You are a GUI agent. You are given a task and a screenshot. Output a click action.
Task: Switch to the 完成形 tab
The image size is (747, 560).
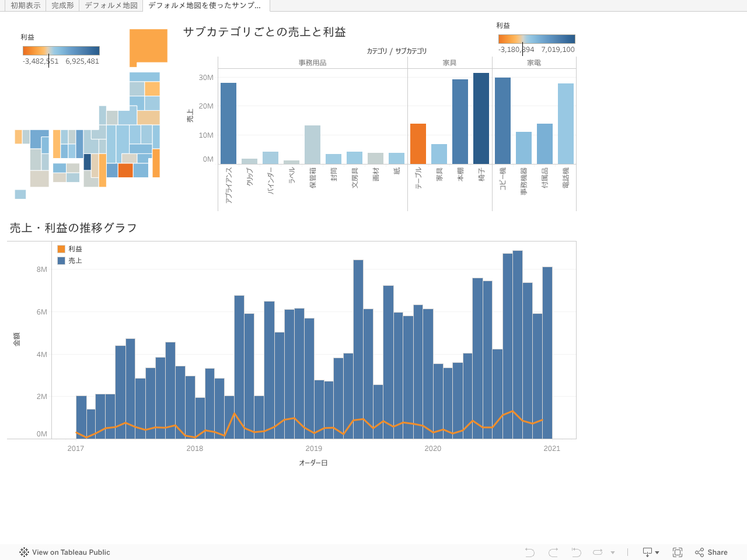tap(62, 5)
